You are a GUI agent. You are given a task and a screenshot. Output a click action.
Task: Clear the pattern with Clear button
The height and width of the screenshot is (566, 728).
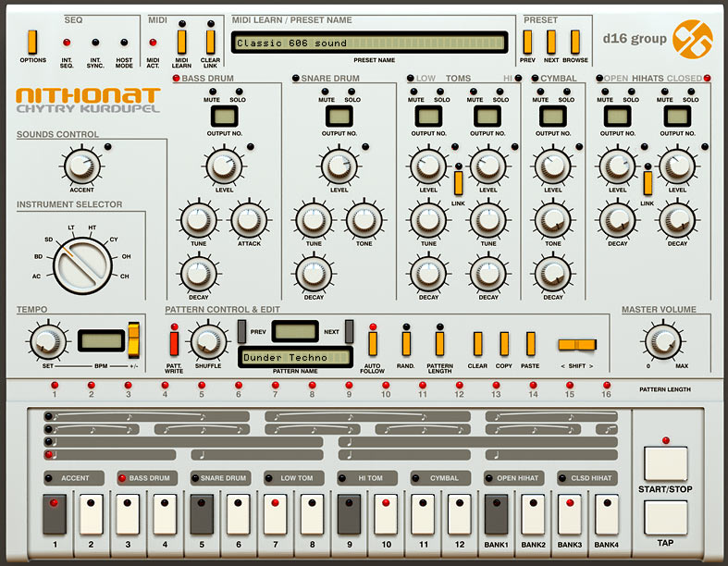point(477,344)
